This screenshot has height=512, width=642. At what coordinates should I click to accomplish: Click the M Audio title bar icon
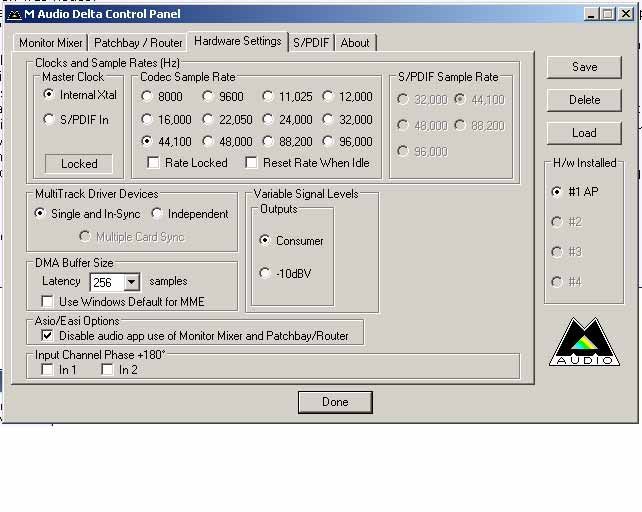[15, 15]
